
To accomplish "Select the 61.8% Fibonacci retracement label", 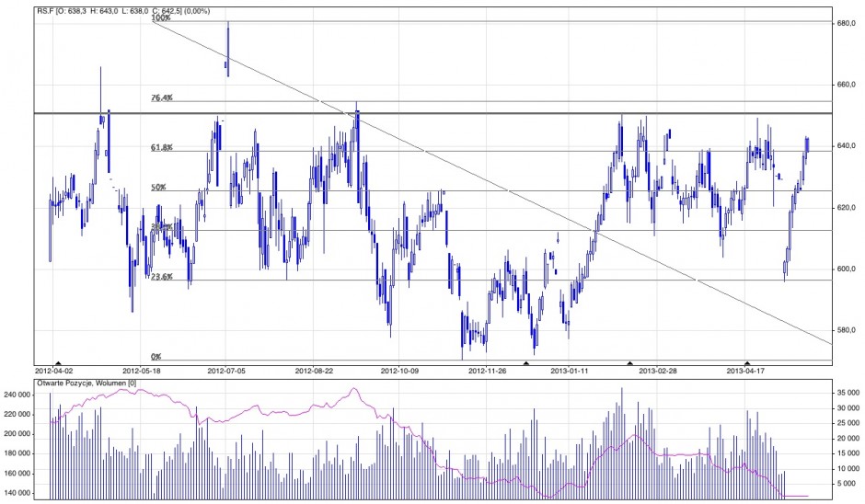I will (x=162, y=147).
